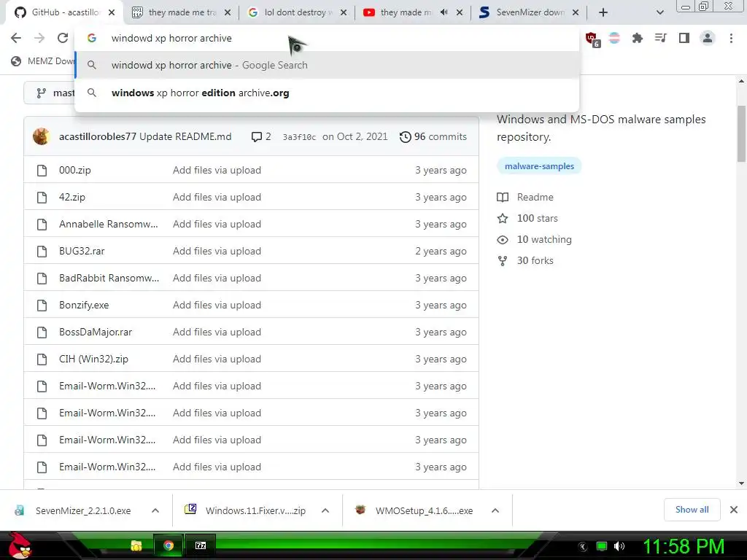Open the Chrome profile avatar
Image resolution: width=747 pixels, height=560 pixels.
point(708,38)
